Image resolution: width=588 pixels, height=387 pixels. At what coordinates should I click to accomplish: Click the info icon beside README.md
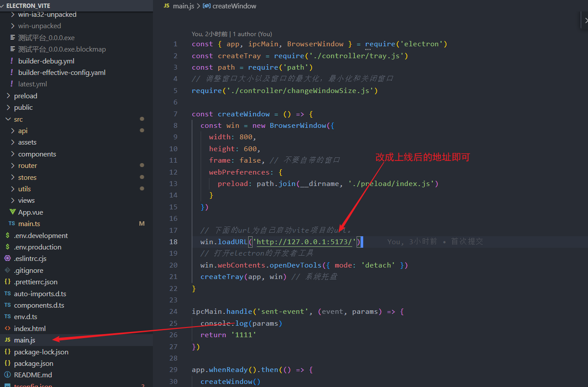(7, 375)
